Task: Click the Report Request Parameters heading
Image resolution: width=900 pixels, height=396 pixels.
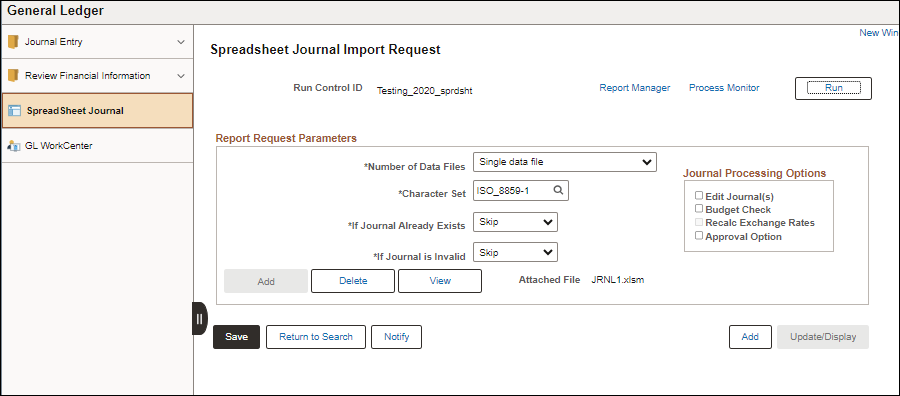Action: [x=286, y=138]
